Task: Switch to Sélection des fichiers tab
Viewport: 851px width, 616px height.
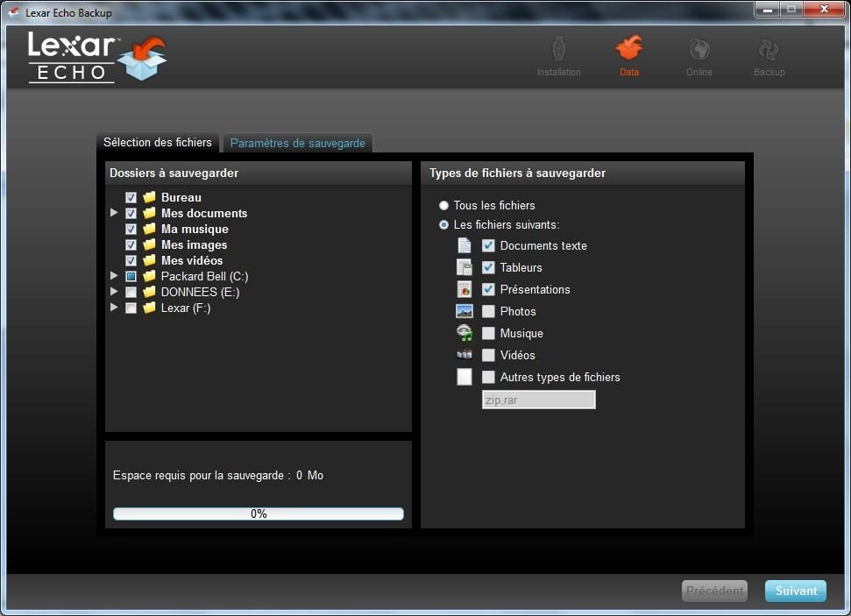Action: tap(158, 142)
